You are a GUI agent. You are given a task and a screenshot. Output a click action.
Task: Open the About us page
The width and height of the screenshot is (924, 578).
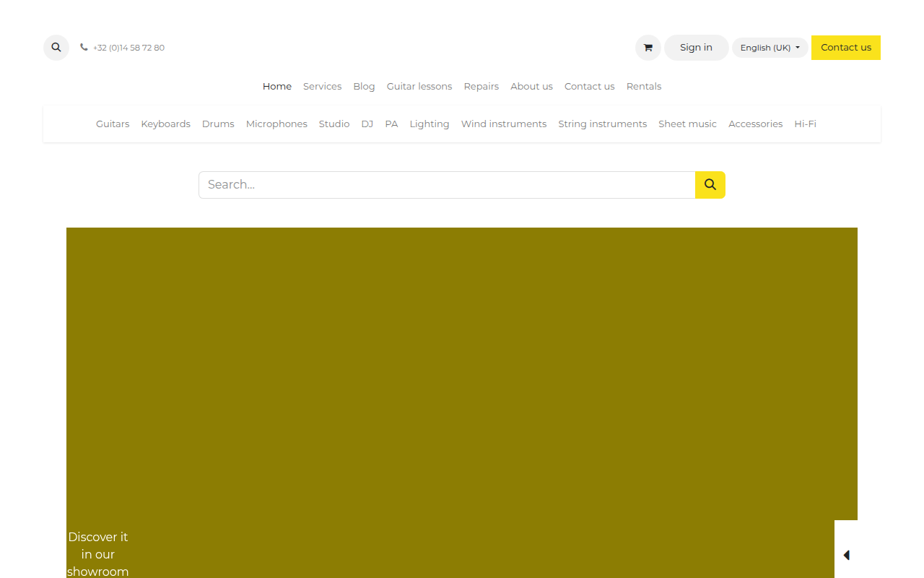point(531,86)
